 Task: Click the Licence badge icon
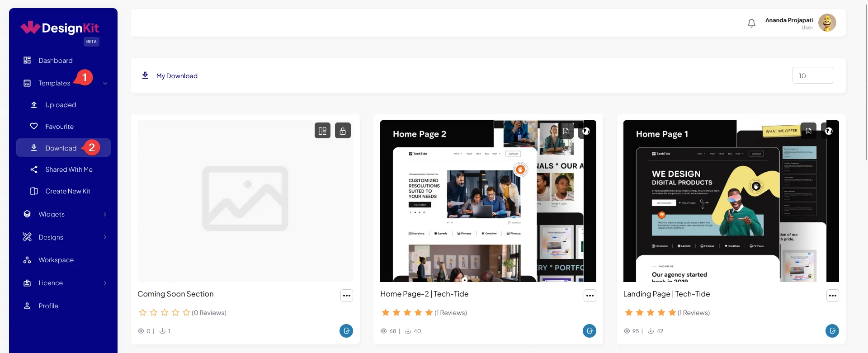tap(27, 283)
